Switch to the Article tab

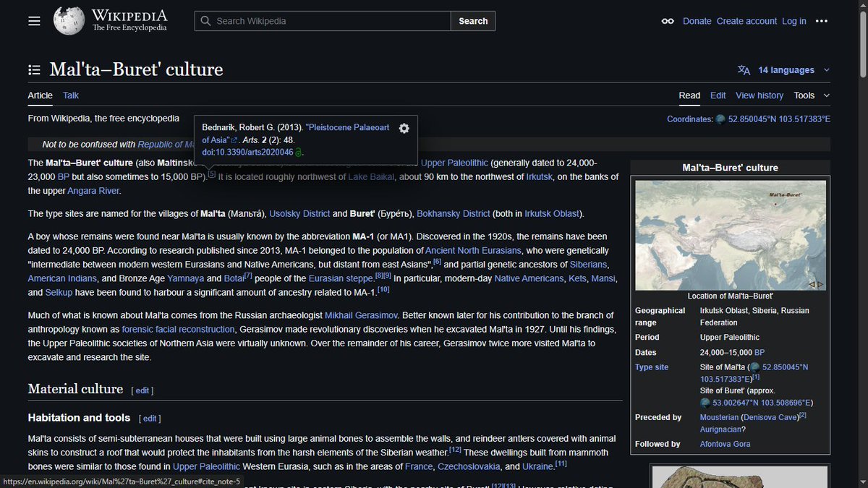pos(41,95)
